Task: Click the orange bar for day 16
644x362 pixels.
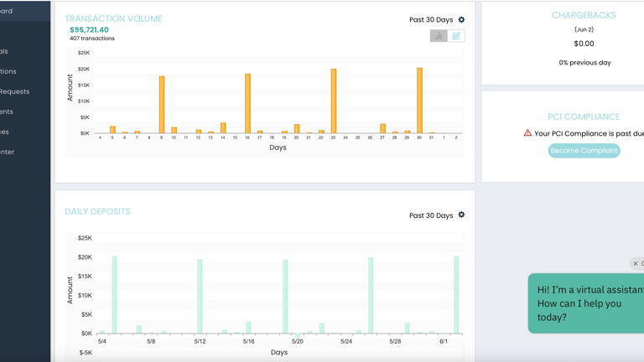Action: click(x=247, y=103)
